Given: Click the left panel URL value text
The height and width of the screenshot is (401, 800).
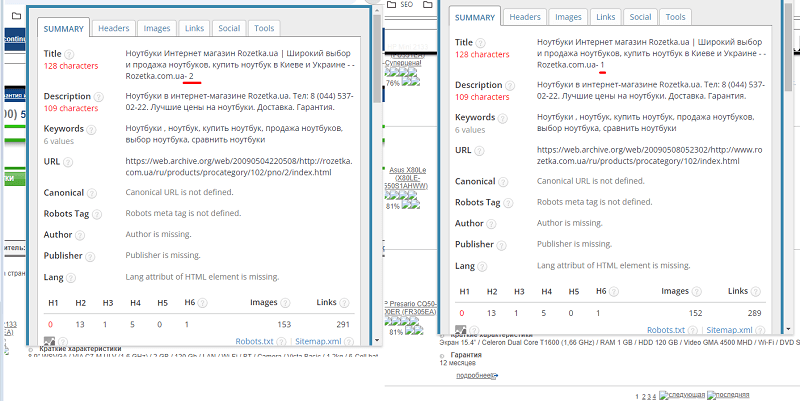Looking at the screenshot, I should 239,167.
